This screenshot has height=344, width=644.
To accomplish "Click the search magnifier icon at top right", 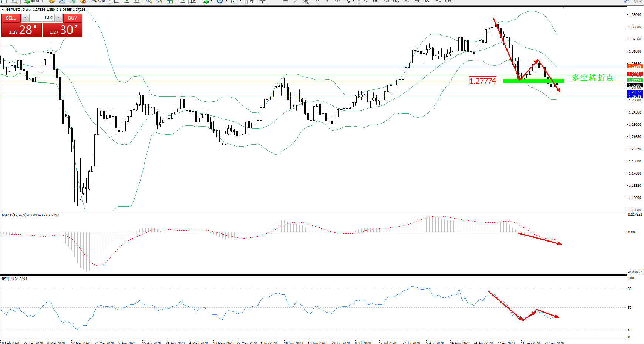I will coord(627,1).
